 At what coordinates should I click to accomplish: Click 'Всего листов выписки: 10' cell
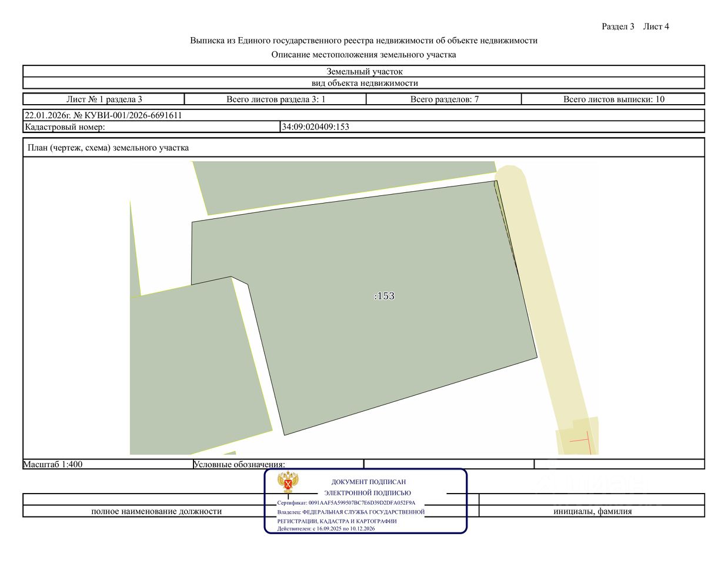(613, 99)
